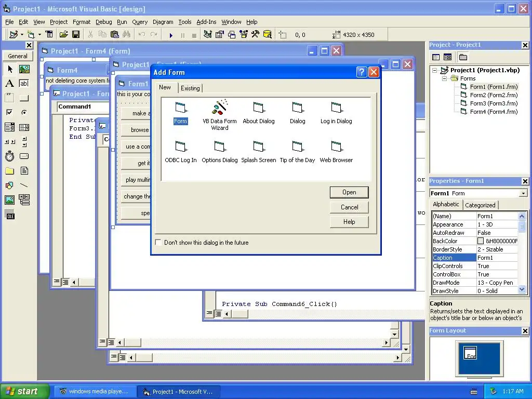The height and width of the screenshot is (399, 532).
Task: Switch to the Existing tab
Action: pyautogui.click(x=190, y=88)
